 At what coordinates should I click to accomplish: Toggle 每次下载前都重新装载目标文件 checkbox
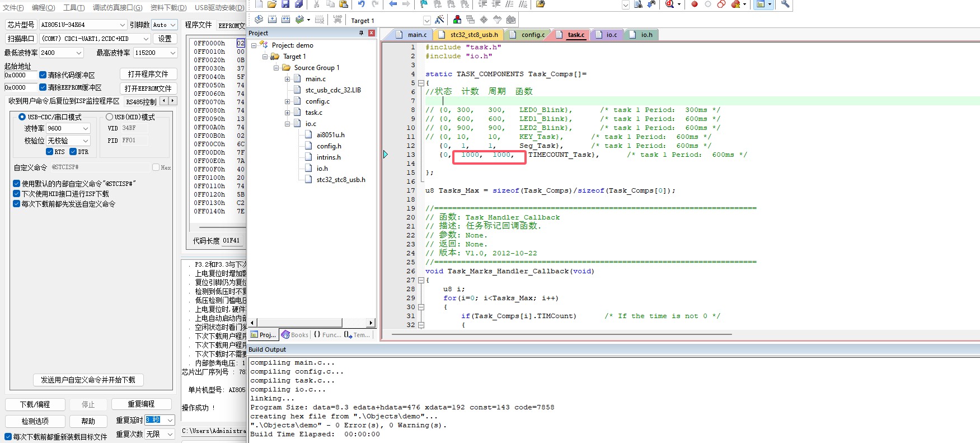tap(8, 437)
